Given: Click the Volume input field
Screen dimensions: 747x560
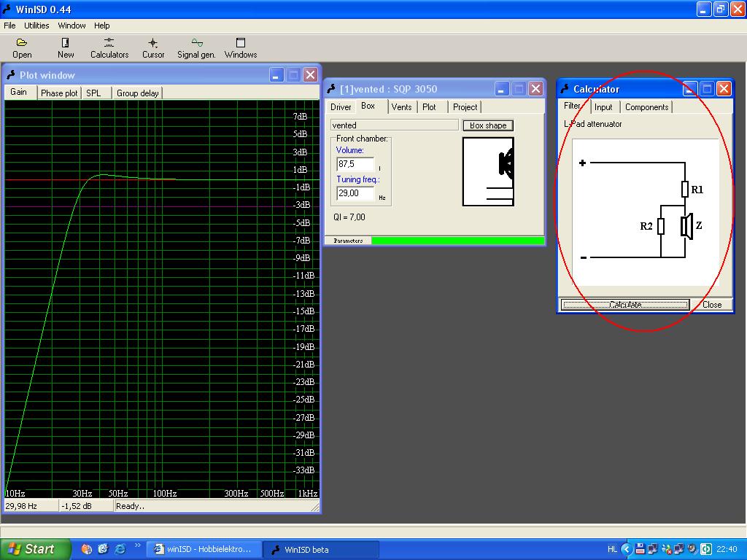Looking at the screenshot, I should [x=355, y=165].
